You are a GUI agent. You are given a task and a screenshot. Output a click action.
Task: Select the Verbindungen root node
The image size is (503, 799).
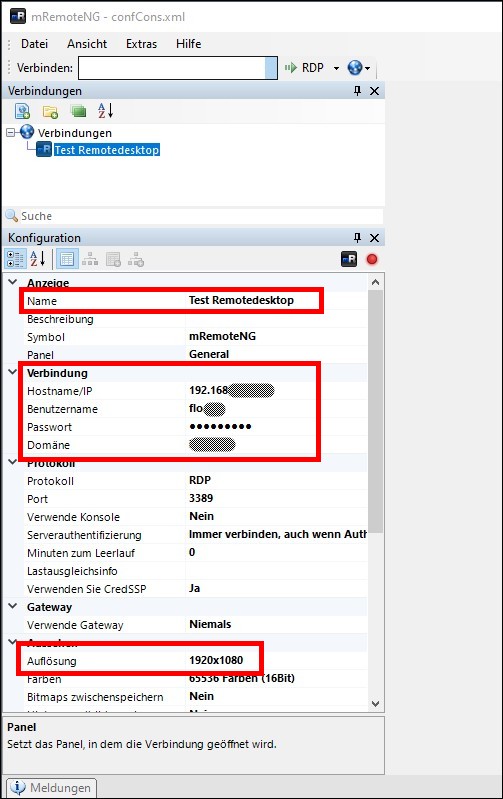[74, 133]
